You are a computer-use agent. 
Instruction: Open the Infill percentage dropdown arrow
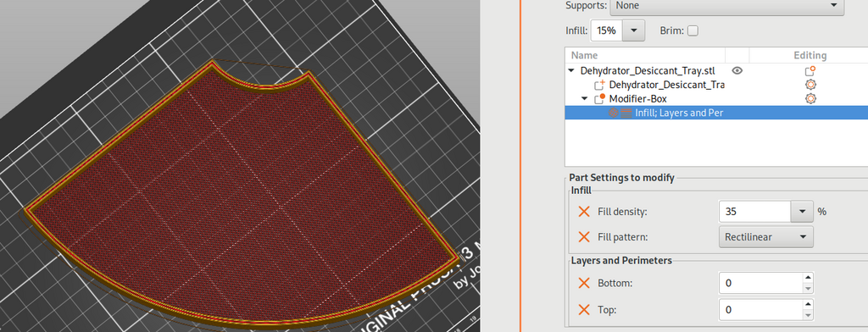click(634, 31)
